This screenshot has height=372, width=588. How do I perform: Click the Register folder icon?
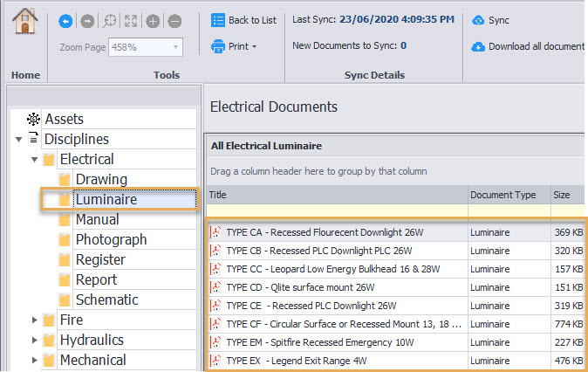65,259
